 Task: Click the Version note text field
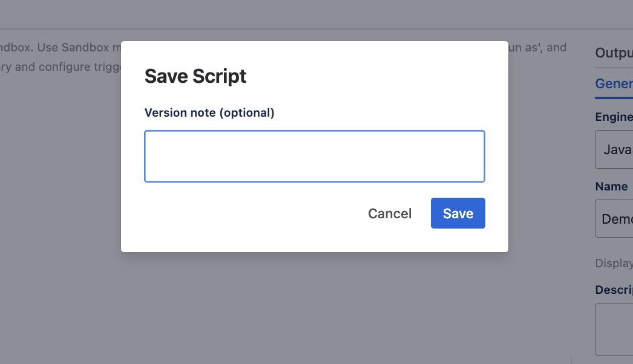click(314, 156)
